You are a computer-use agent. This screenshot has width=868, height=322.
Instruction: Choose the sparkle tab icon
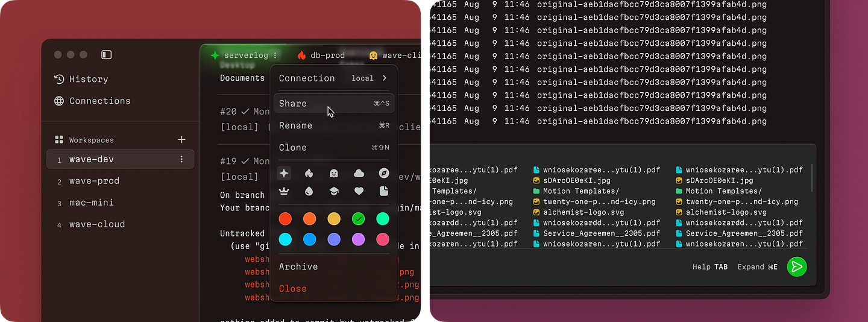tap(284, 174)
